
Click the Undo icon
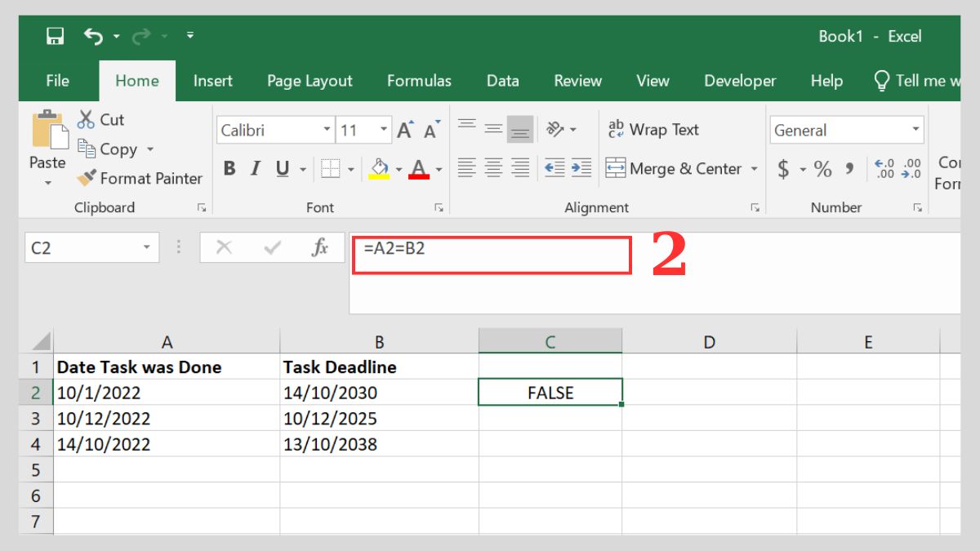coord(92,34)
